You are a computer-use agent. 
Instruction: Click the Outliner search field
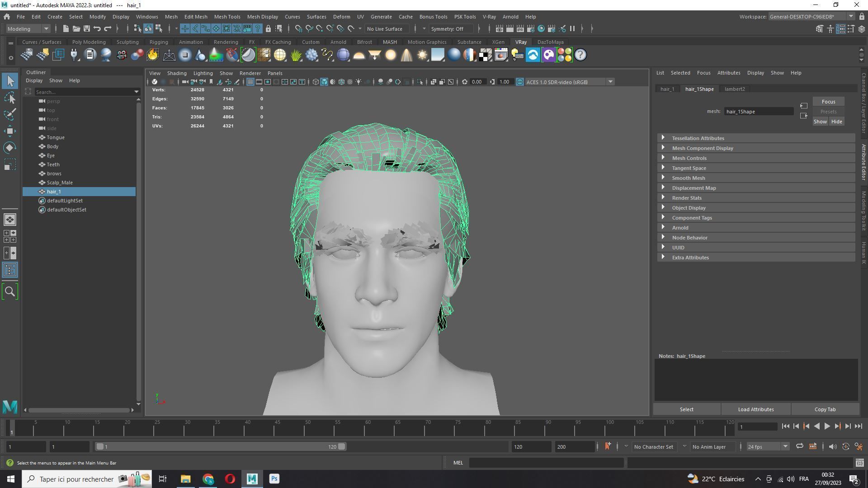click(86, 92)
